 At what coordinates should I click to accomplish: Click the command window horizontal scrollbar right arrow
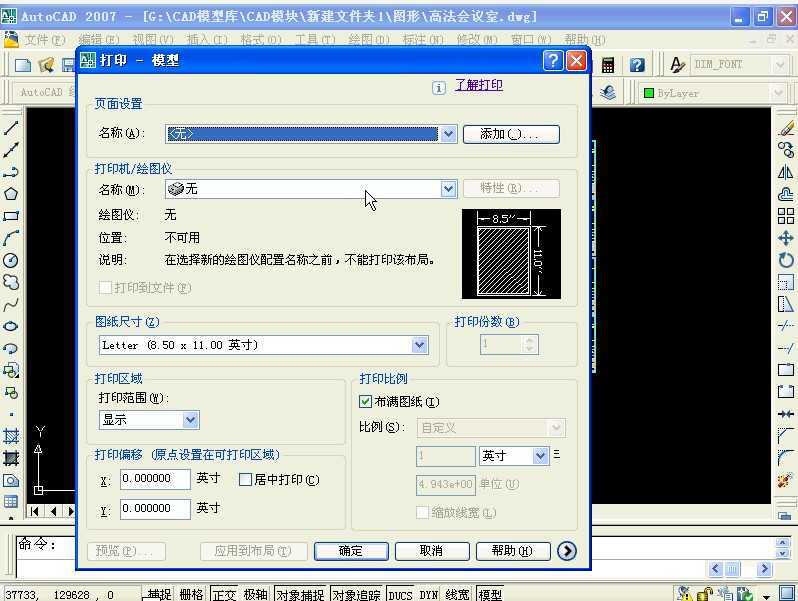(764, 568)
